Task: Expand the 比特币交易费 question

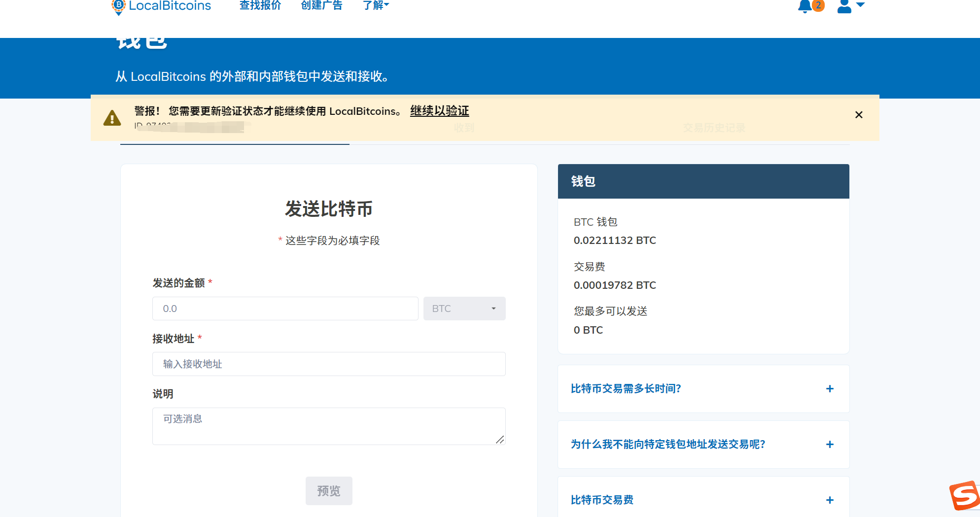Action: click(703, 498)
